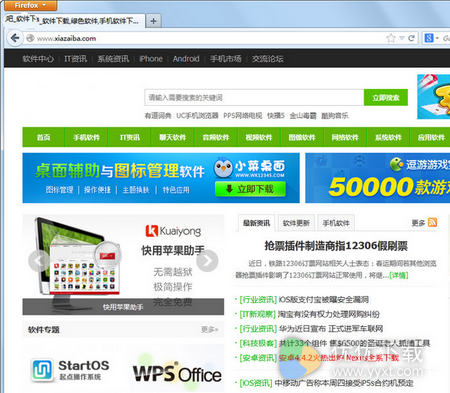Open the 快用苹果助手 slideshow caption
This screenshot has height=393, width=450.
click(x=123, y=307)
